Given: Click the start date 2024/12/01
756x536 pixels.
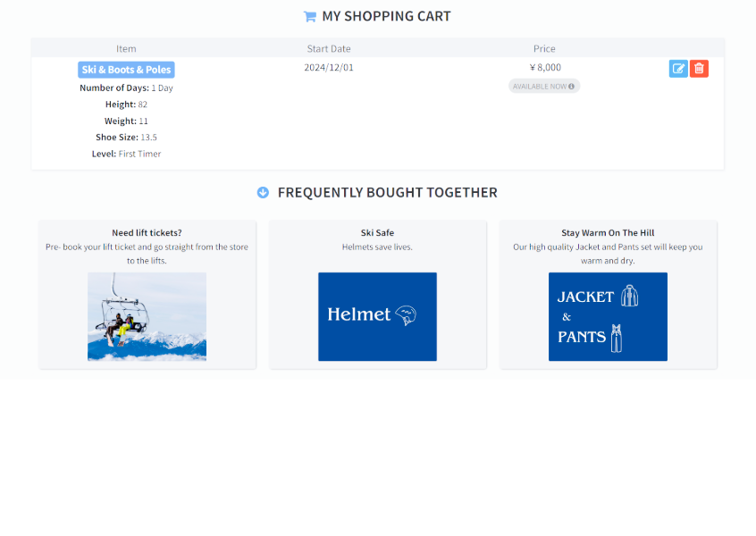Looking at the screenshot, I should [x=329, y=68].
